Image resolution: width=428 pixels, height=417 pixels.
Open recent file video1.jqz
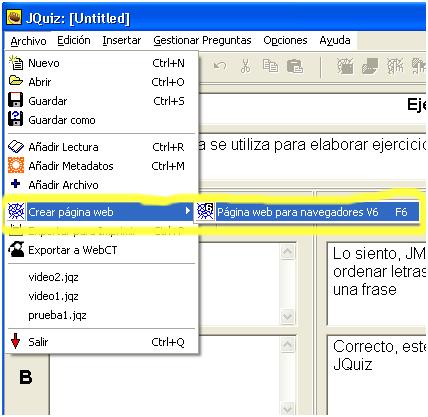click(53, 296)
